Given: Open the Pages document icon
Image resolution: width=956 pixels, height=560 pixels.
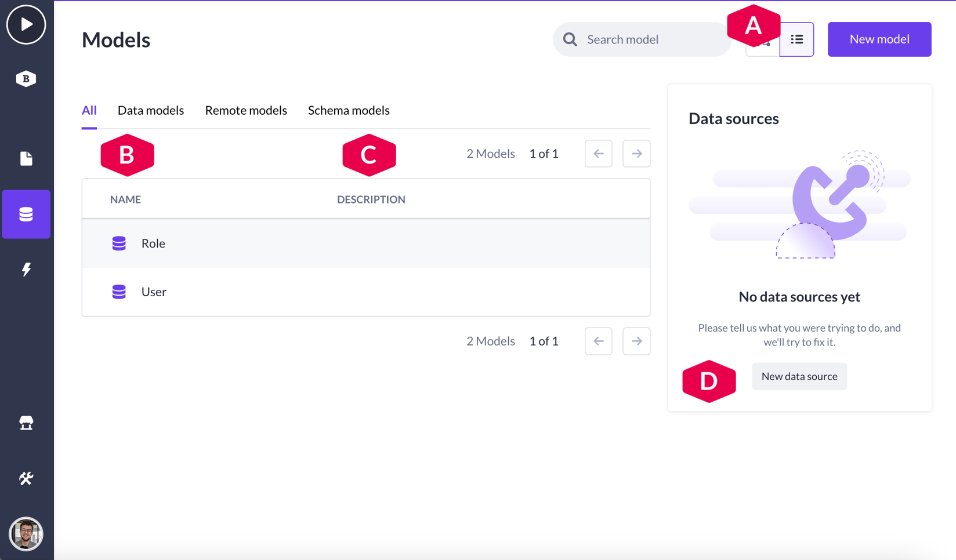Looking at the screenshot, I should pyautogui.click(x=26, y=158).
